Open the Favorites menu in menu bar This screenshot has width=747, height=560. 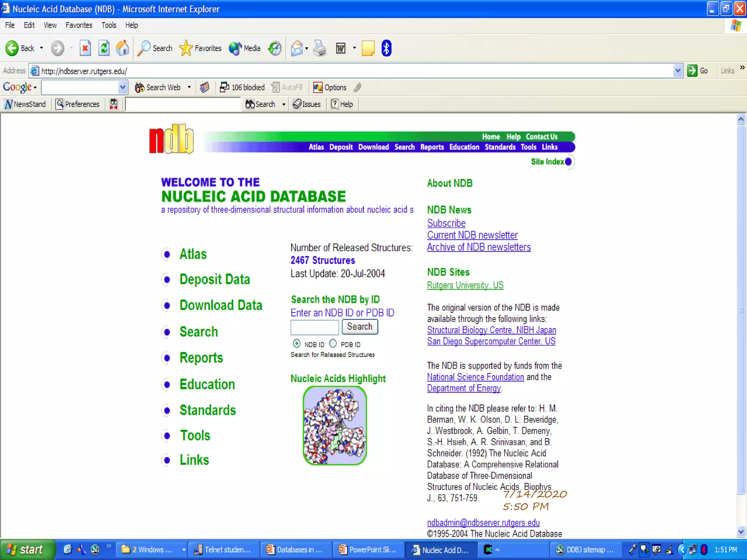pyautogui.click(x=79, y=25)
